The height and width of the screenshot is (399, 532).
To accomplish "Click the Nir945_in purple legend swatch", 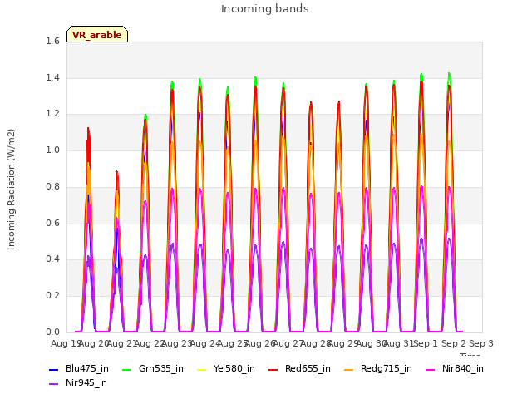I will point(53,384).
